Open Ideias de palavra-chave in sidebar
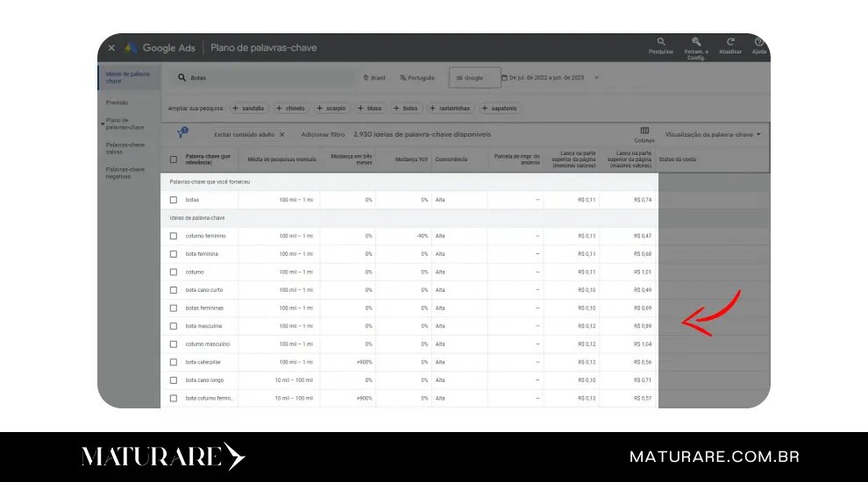 coord(128,77)
